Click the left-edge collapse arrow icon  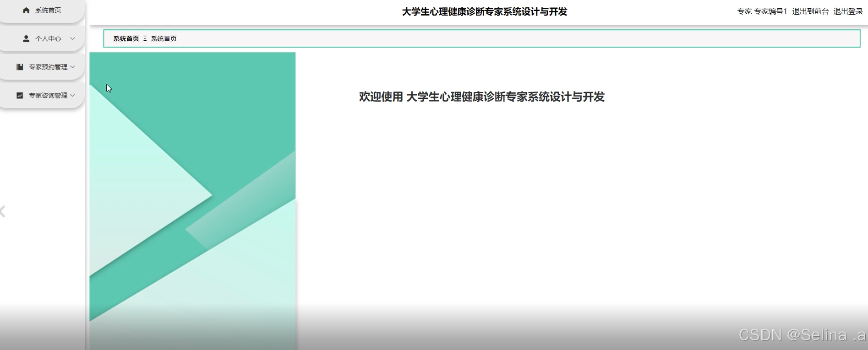coord(3,211)
